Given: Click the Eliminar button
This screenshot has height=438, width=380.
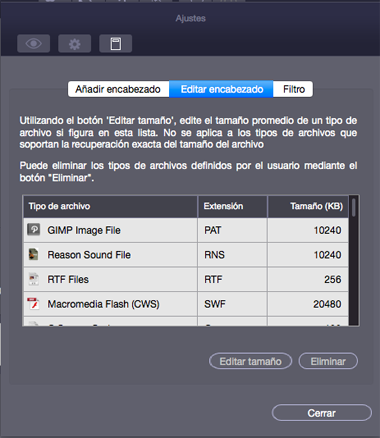Looking at the screenshot, I should click(x=328, y=361).
